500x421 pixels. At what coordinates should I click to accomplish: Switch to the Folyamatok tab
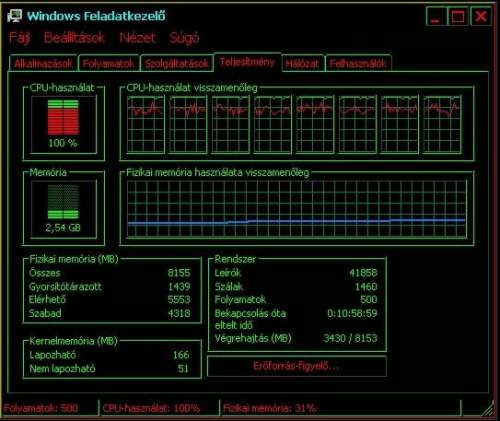[x=108, y=63]
